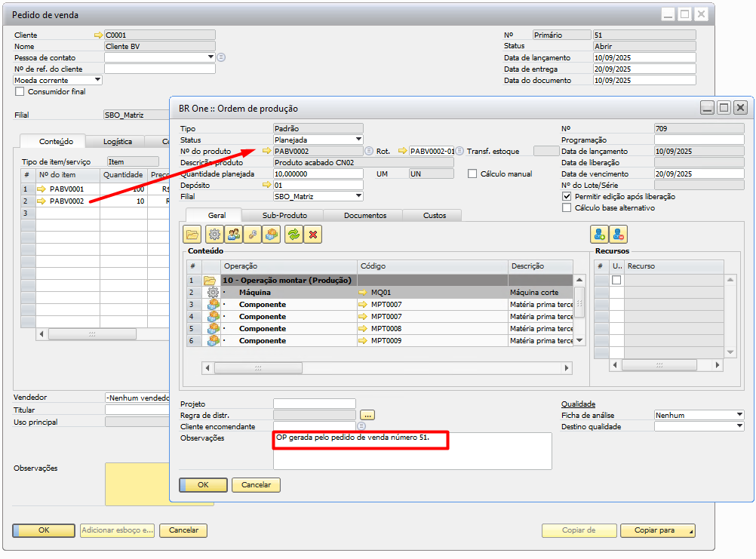756x559 pixels.
Task: Open the Moeda corrente dropdown
Action: pyautogui.click(x=97, y=80)
